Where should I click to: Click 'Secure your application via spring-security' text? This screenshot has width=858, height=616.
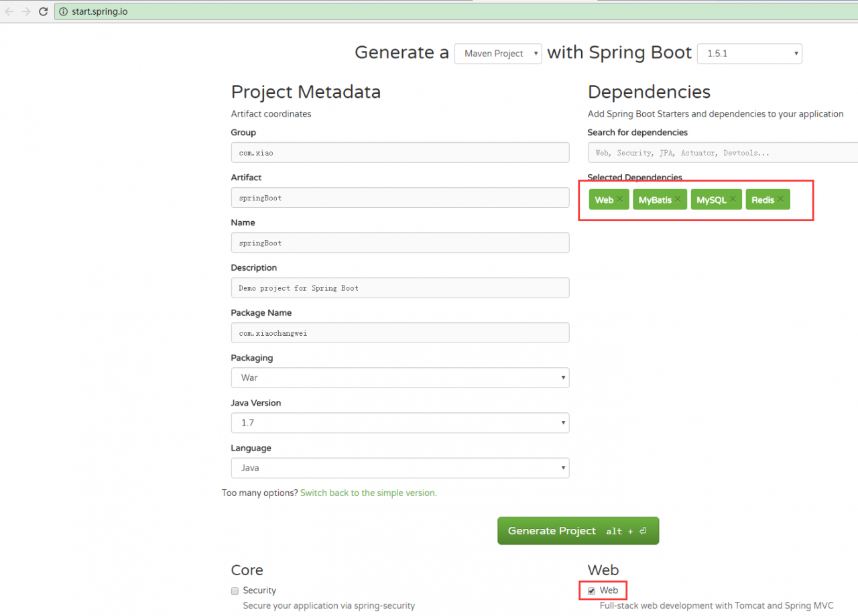(x=328, y=605)
